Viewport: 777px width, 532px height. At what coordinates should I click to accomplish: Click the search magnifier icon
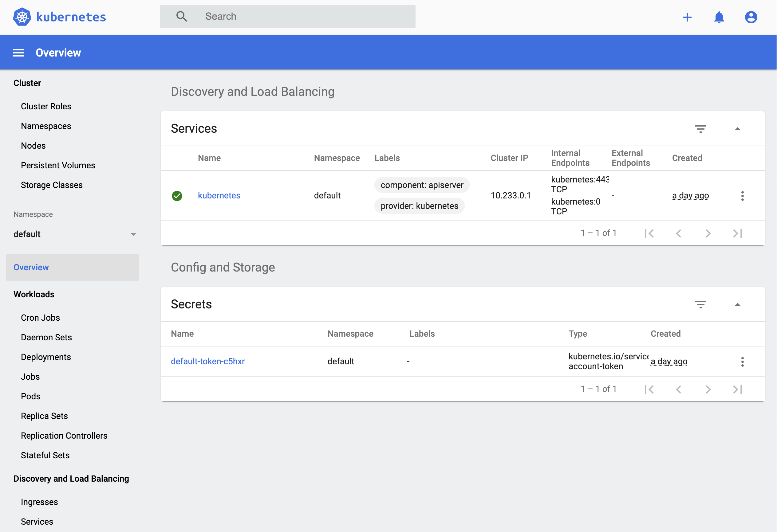click(182, 16)
